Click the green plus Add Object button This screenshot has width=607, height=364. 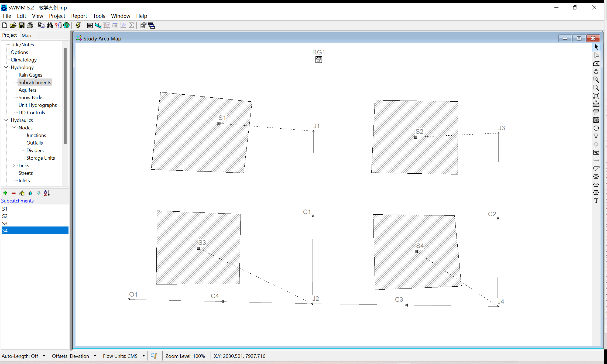(x=5, y=193)
